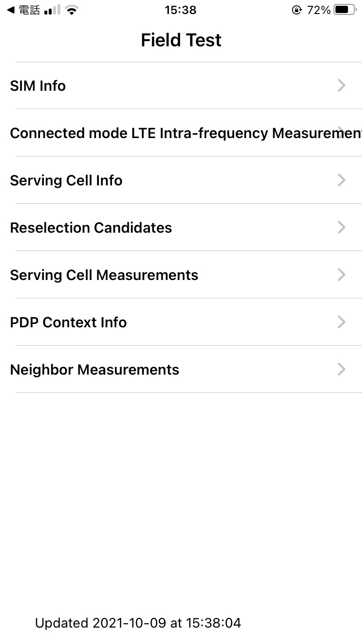
Task: Tap chevron beside Serving Cell Measurements
Action: 341,275
